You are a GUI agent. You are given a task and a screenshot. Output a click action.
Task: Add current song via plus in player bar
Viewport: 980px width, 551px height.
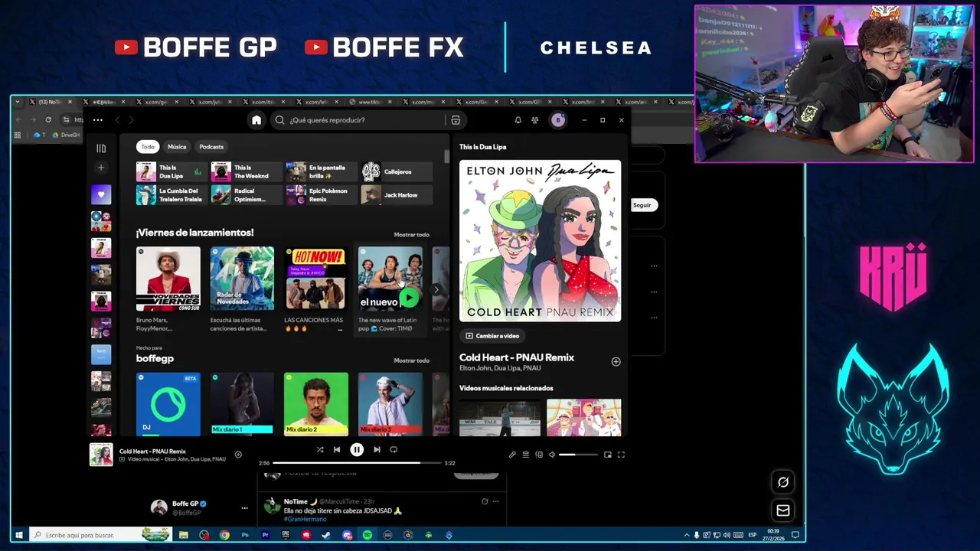[238, 455]
